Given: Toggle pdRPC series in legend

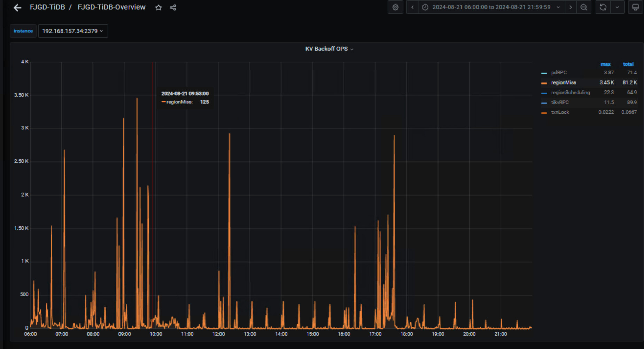Looking at the screenshot, I should pyautogui.click(x=559, y=73).
